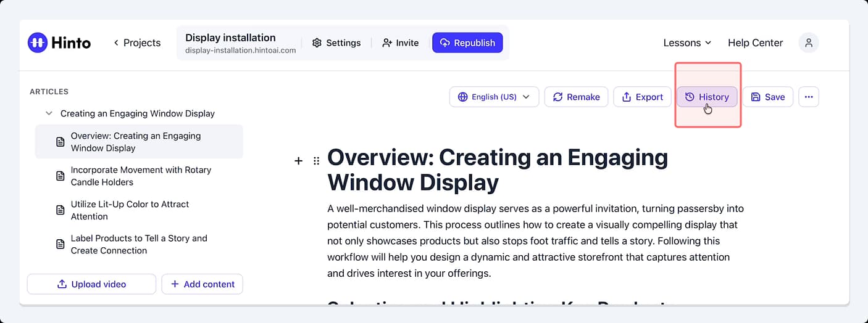The image size is (868, 323).
Task: Collapse the Creating an Engaging Window Display section
Action: 49,113
